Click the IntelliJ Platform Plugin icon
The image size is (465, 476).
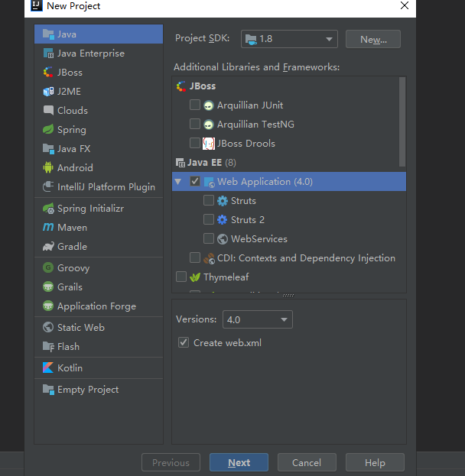pos(48,186)
